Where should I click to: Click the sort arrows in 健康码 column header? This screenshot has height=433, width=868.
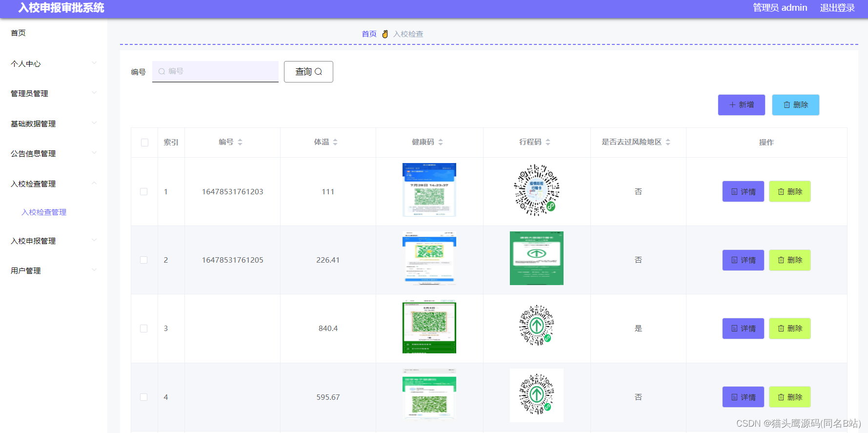441,142
